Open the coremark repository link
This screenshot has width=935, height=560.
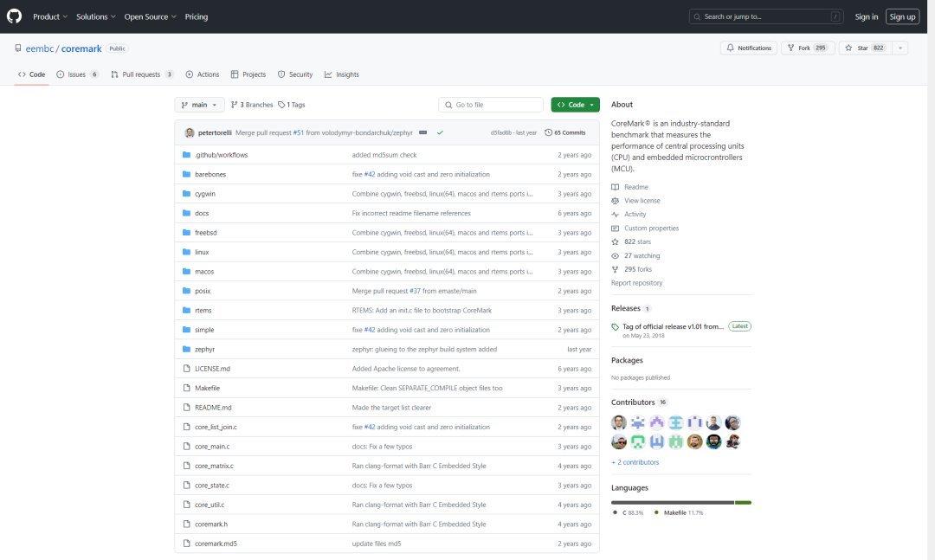pos(81,49)
